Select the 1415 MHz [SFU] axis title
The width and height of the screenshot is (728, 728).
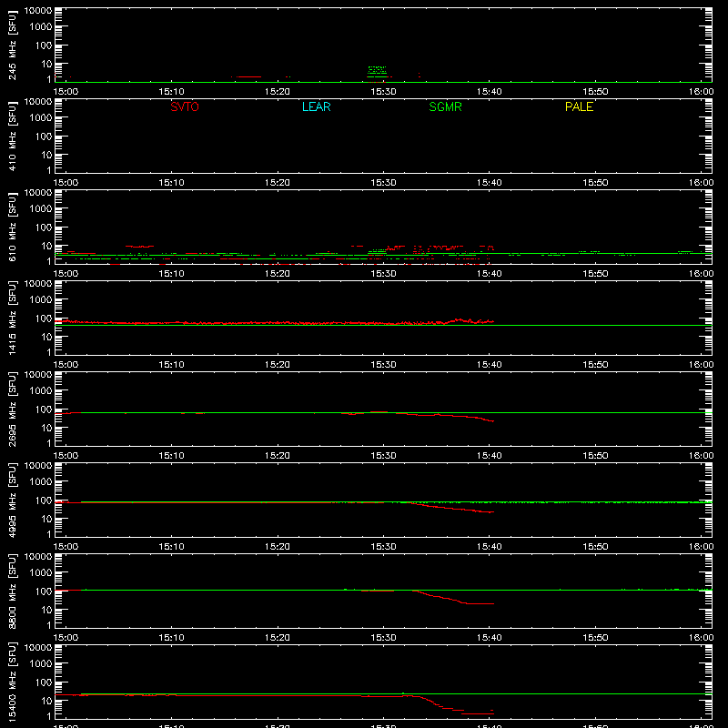[x=13, y=318]
